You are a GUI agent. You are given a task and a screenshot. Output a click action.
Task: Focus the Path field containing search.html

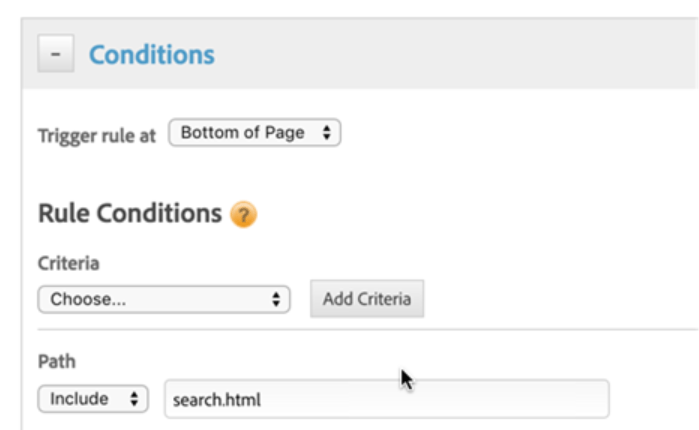click(x=385, y=399)
